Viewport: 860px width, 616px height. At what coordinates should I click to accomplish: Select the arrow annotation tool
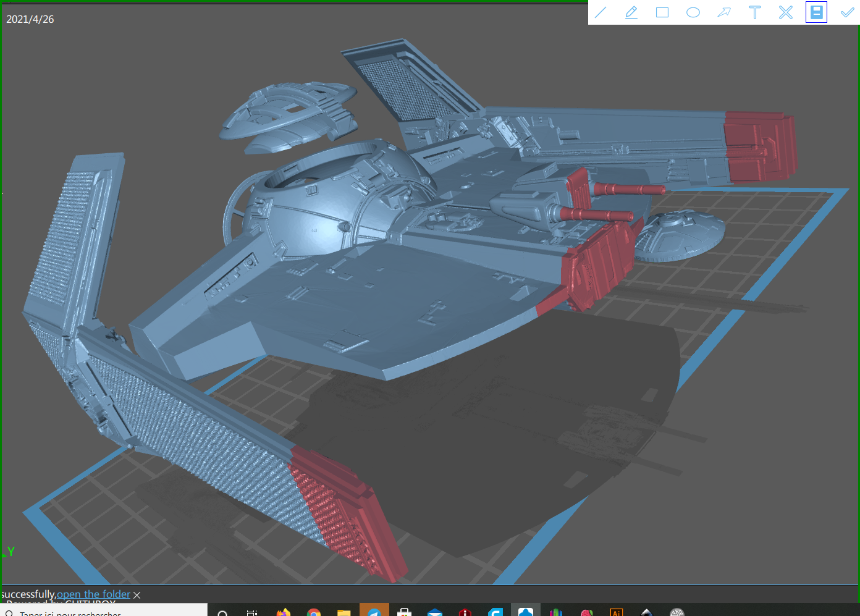click(724, 12)
